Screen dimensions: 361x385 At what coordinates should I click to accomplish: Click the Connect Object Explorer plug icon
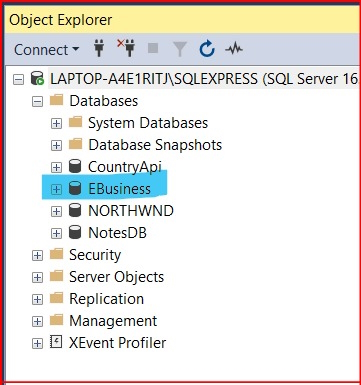point(99,49)
